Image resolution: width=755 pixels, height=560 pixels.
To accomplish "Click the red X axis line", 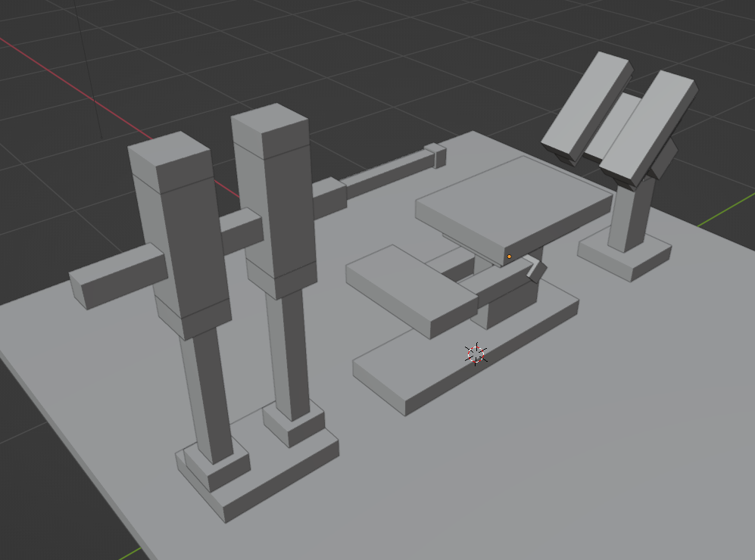I will [x=61, y=76].
